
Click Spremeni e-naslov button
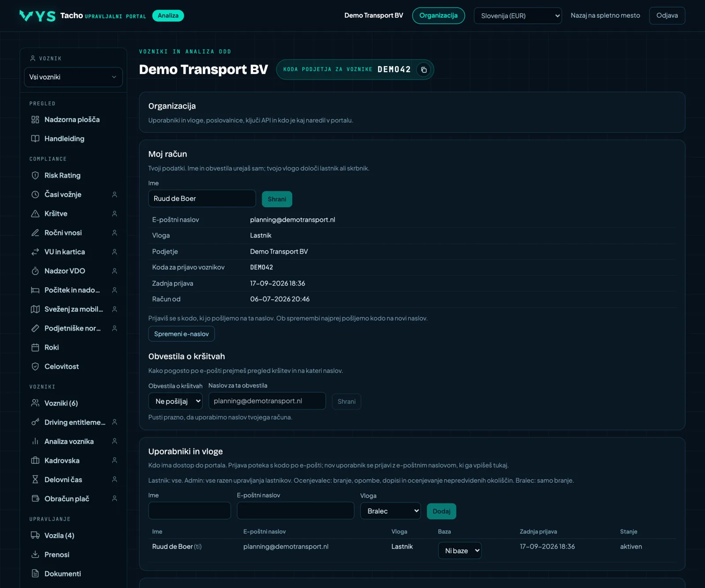coord(182,334)
